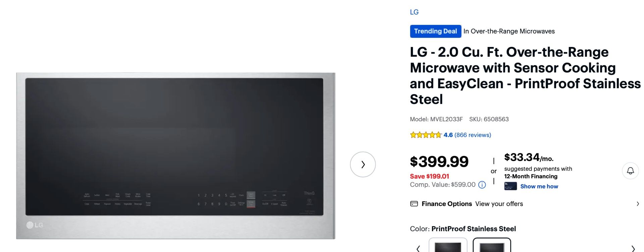The image size is (644, 252).
Task: Click the LG logo on the microwave photo
Action: click(x=35, y=225)
